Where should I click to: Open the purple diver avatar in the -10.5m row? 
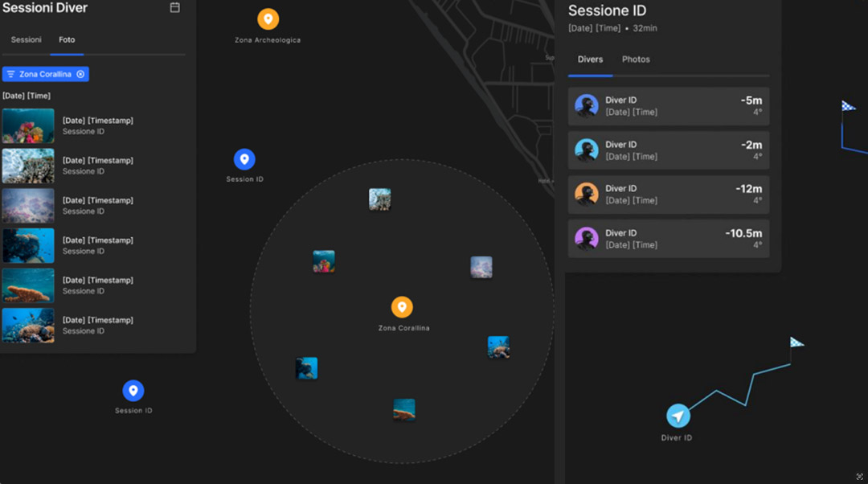(x=586, y=238)
